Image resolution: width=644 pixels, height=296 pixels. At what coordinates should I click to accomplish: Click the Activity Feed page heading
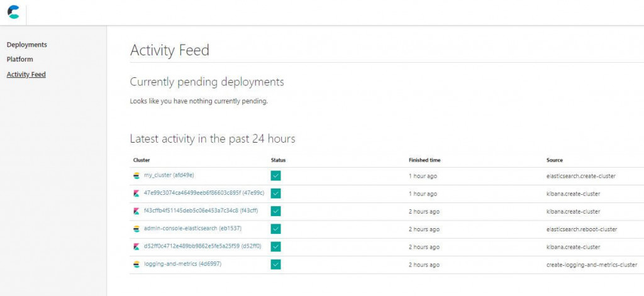170,50
